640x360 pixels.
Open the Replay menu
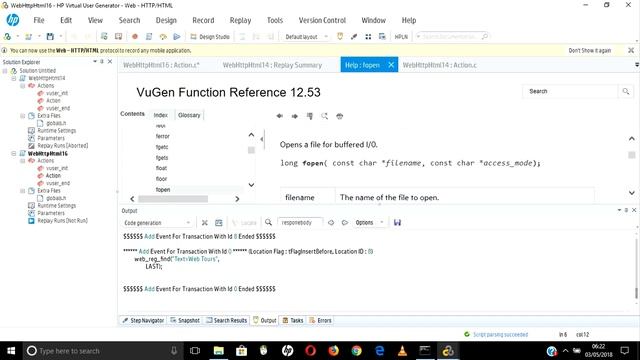pos(240,20)
